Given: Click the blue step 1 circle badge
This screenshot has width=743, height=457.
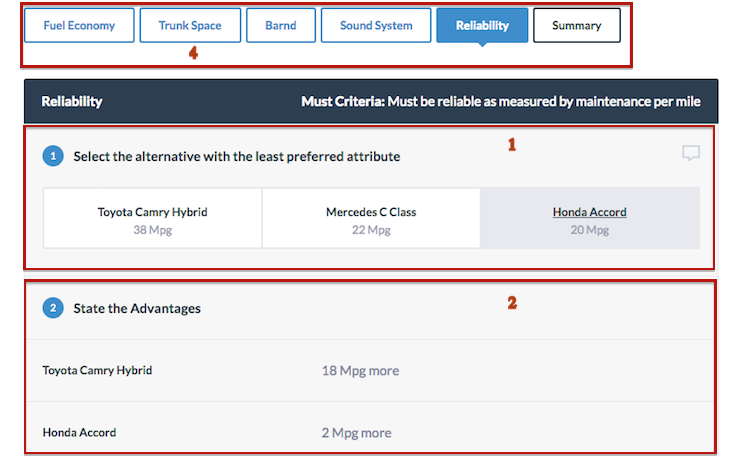Looking at the screenshot, I should [x=53, y=156].
